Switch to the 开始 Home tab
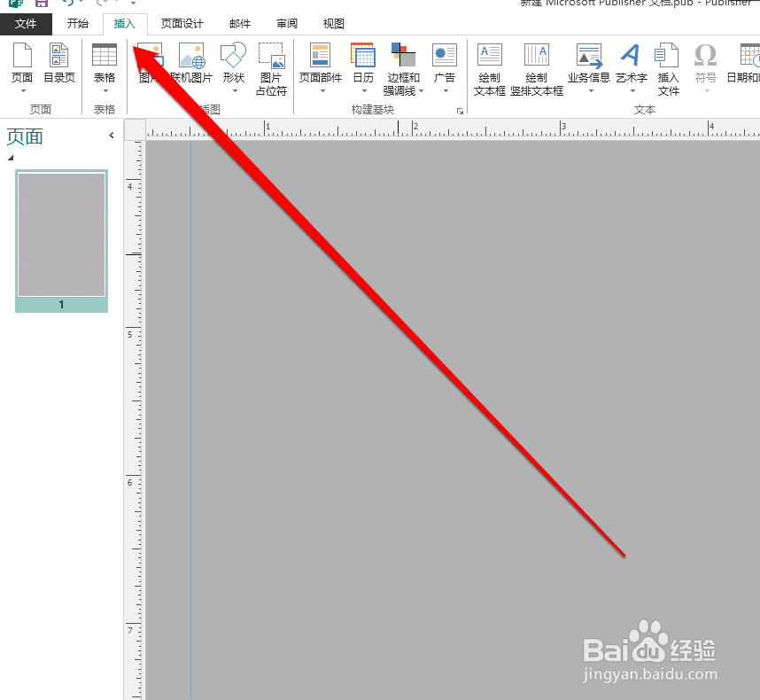760x700 pixels. [x=78, y=24]
